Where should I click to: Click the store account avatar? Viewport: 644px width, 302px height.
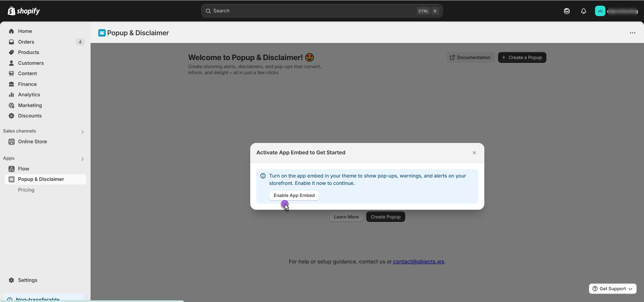click(x=600, y=11)
